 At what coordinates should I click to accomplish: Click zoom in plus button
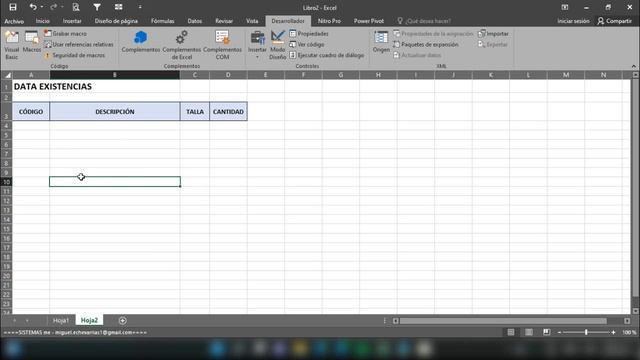[613, 333]
